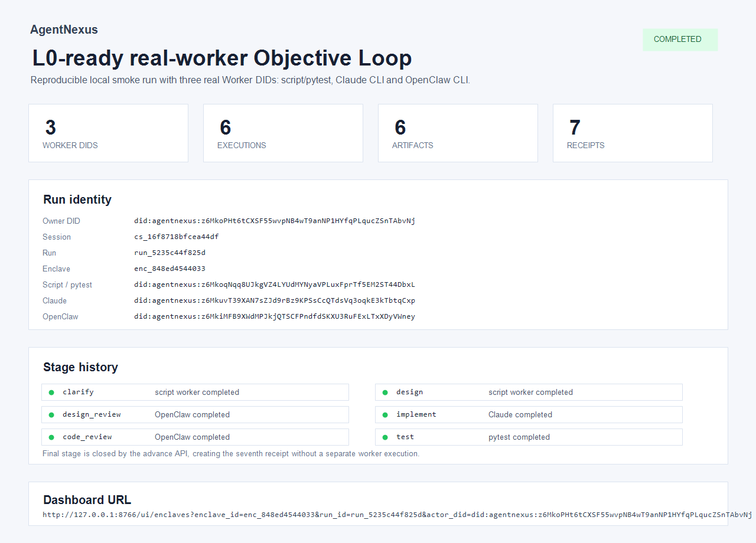Image resolution: width=756 pixels, height=543 pixels.
Task: Select the L0-ready real-worker Objective Loop heading
Action: point(222,58)
